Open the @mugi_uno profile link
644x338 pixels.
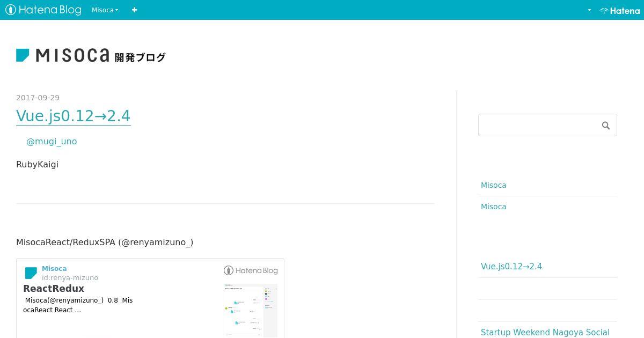pyautogui.click(x=52, y=141)
